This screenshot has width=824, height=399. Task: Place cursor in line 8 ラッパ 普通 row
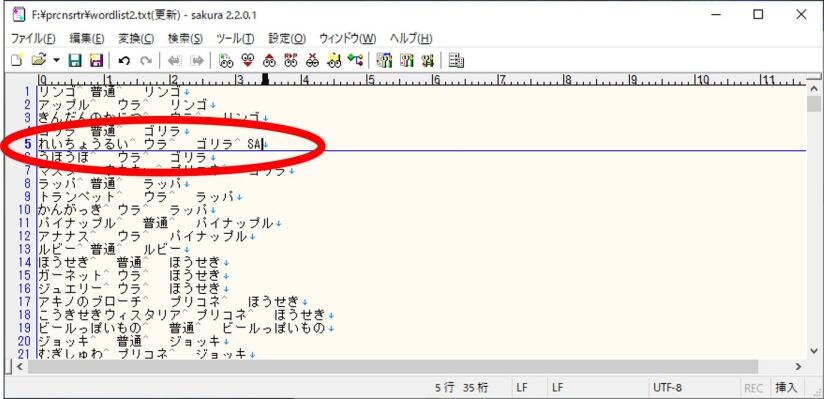pos(114,183)
